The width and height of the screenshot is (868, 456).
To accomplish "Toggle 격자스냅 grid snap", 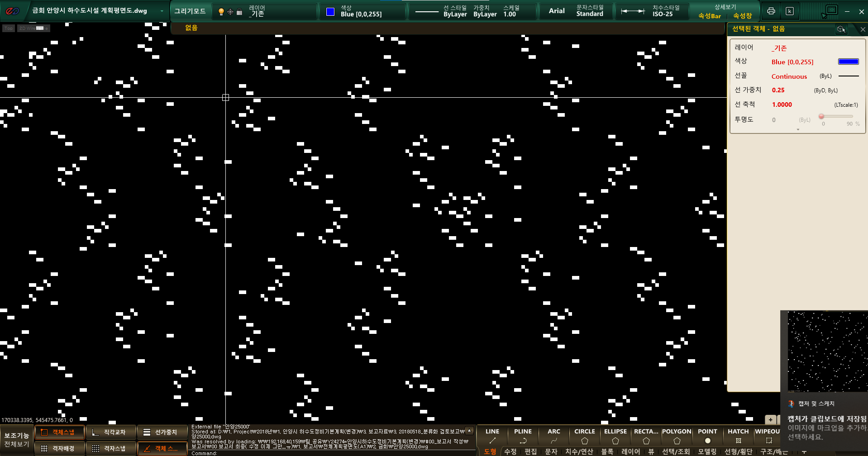I will (111, 448).
